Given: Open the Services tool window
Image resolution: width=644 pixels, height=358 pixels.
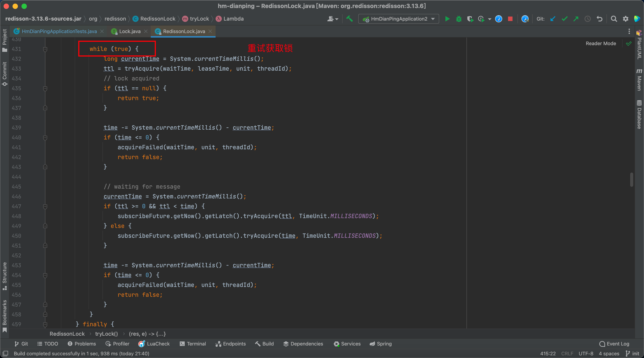Looking at the screenshot, I should pos(347,344).
